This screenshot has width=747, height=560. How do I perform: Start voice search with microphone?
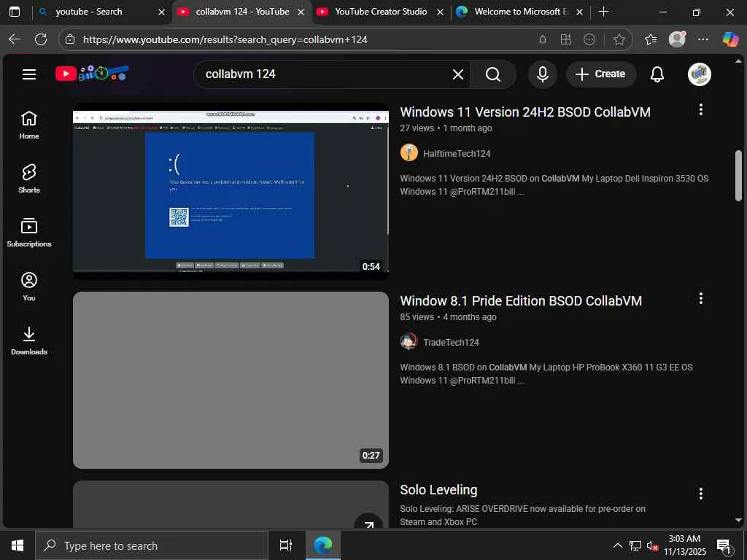(542, 74)
